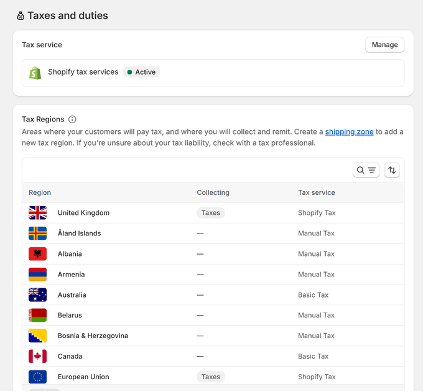Open the Åland Islands region row

(x=213, y=234)
